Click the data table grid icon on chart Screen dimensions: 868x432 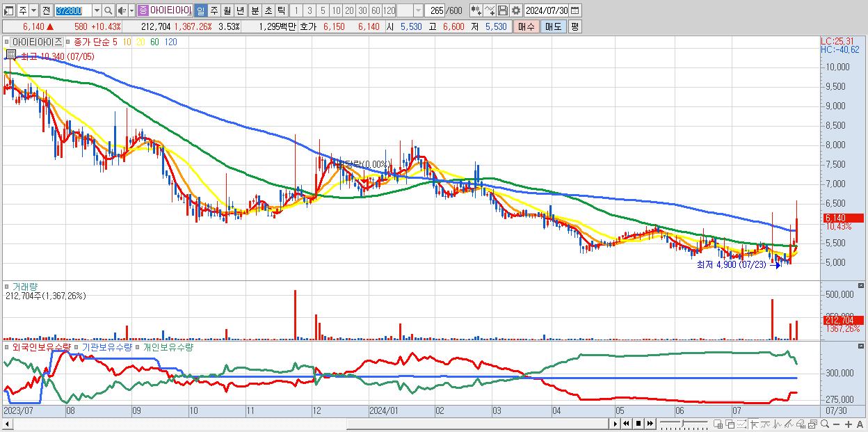(10, 53)
